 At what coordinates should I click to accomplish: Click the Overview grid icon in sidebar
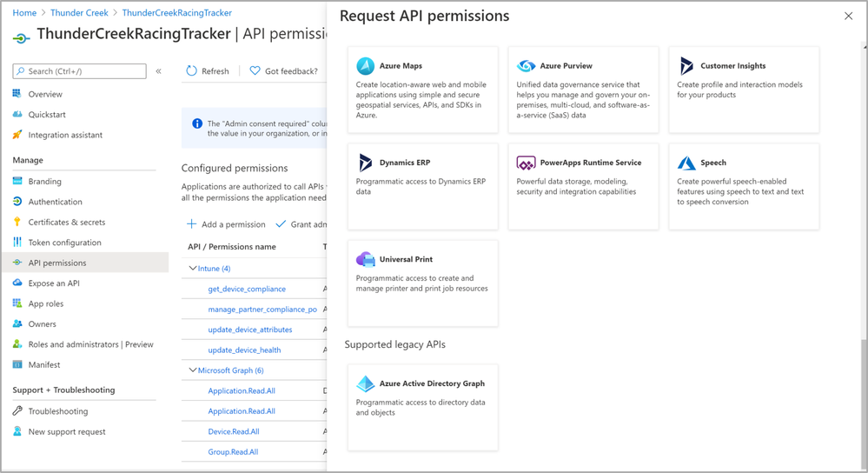click(x=17, y=94)
